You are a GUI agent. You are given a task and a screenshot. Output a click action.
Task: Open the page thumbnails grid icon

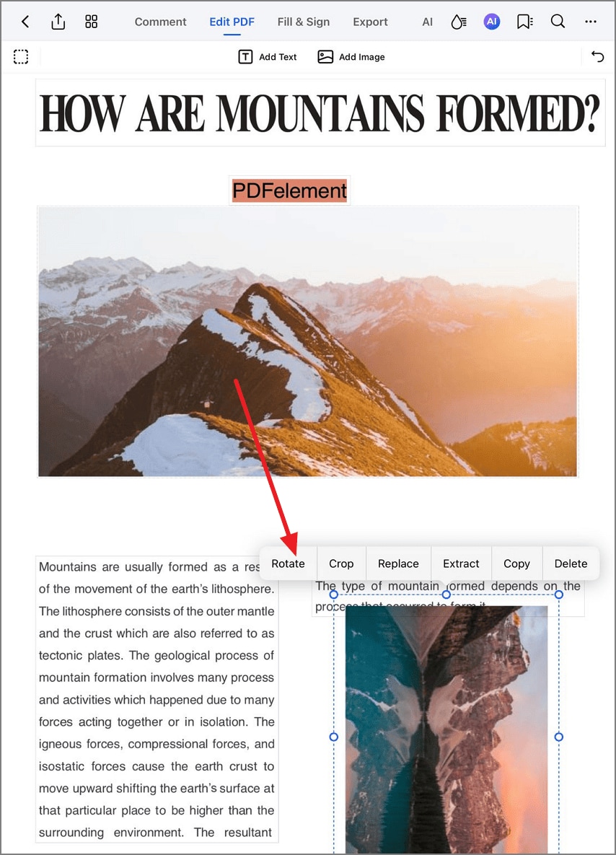[91, 22]
